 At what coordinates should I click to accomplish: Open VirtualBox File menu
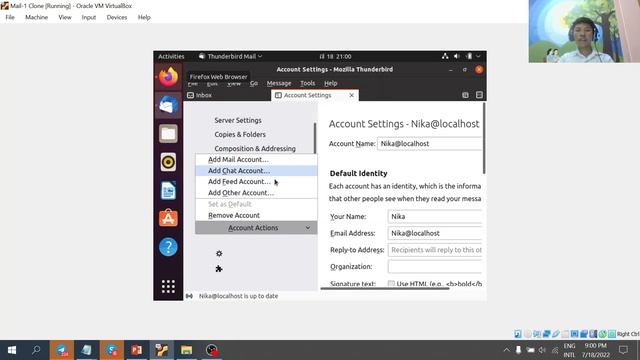(10, 17)
